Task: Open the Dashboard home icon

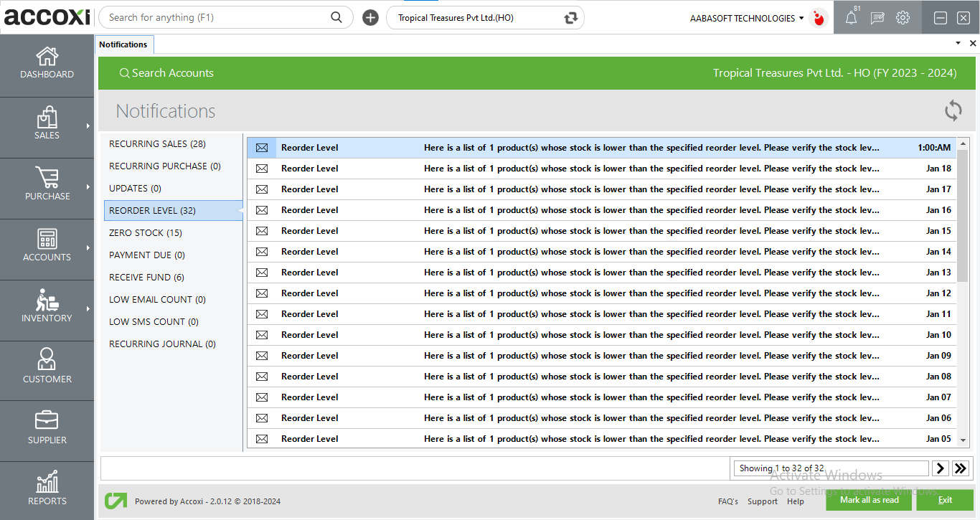Action: click(47, 57)
